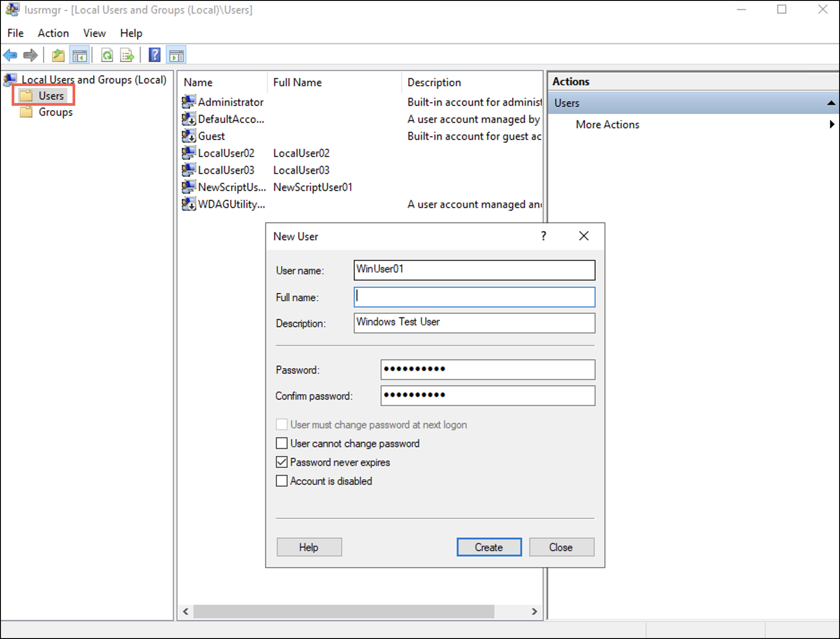Click the Back arrow toolbar icon

[10, 56]
